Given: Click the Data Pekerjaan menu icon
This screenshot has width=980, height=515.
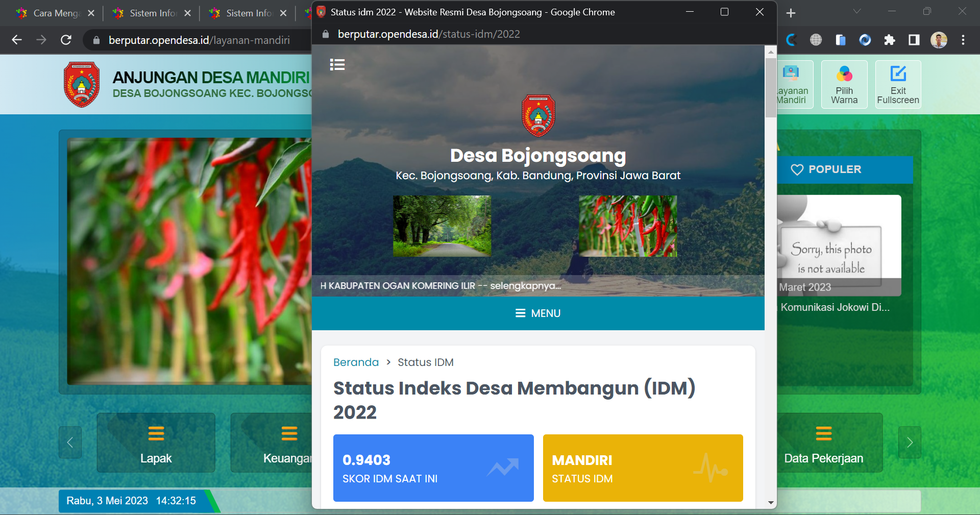Looking at the screenshot, I should (823, 433).
